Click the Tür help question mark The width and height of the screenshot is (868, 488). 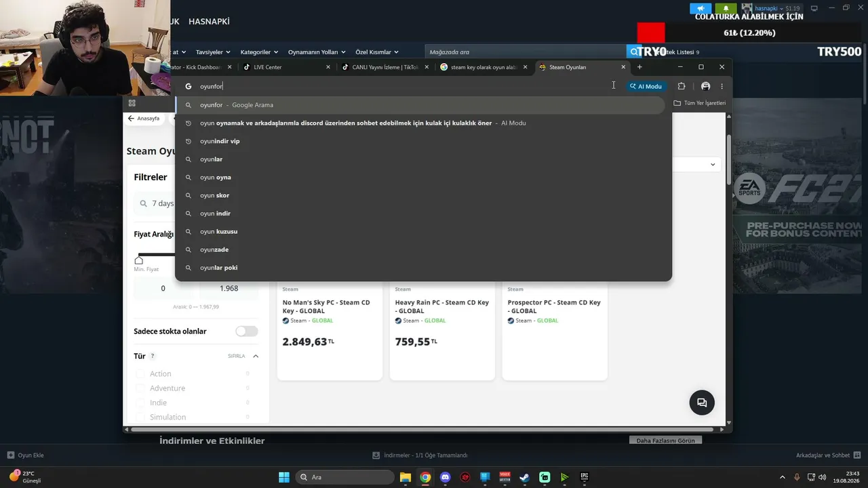[153, 356]
